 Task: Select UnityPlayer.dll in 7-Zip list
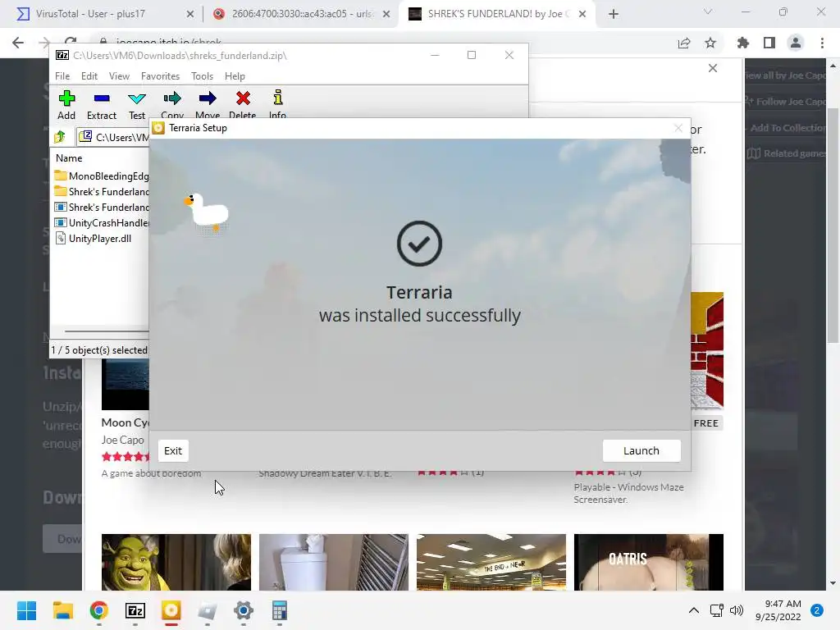[x=94, y=239]
